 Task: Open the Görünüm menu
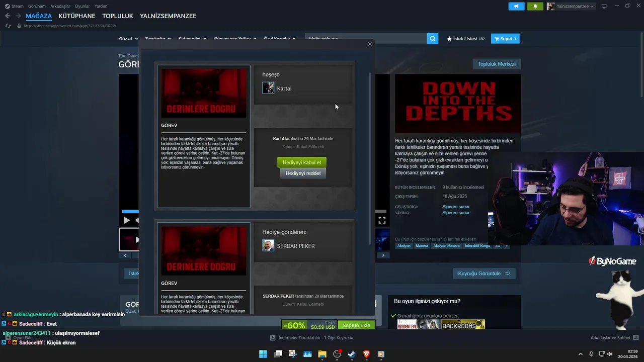(x=37, y=6)
